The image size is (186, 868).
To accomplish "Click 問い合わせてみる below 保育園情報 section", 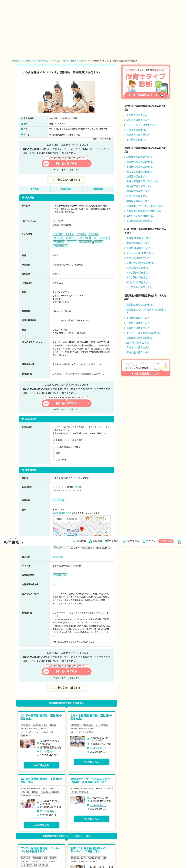I will point(66,672).
